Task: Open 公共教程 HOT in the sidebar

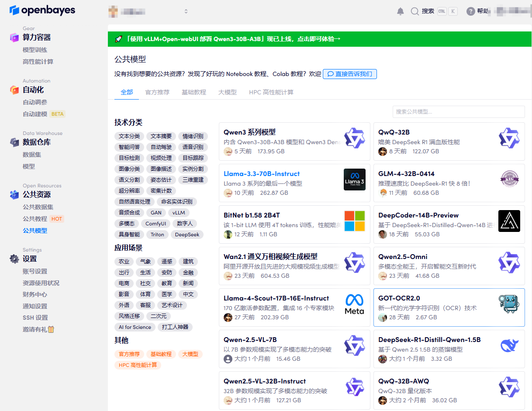Action: coord(43,219)
